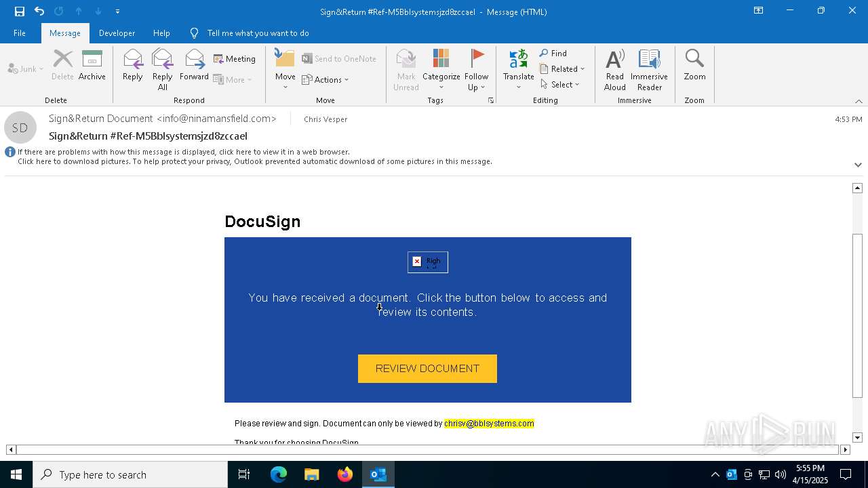Launch Firefox from the taskbar
This screenshot has width=868, height=488.
click(345, 474)
